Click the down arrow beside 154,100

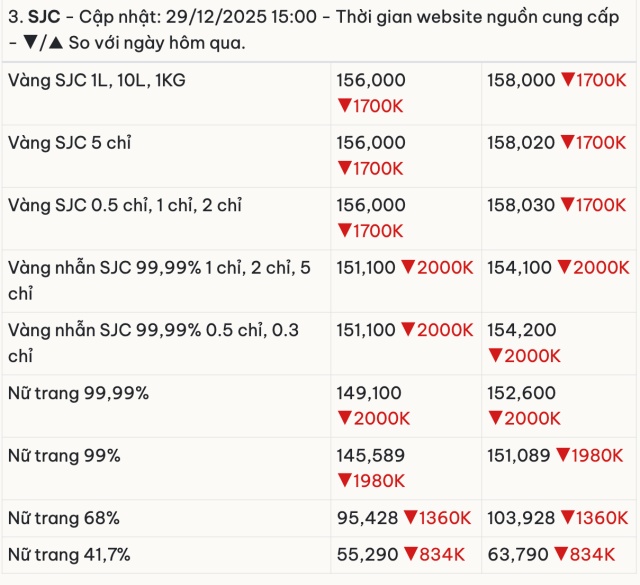click(563, 268)
